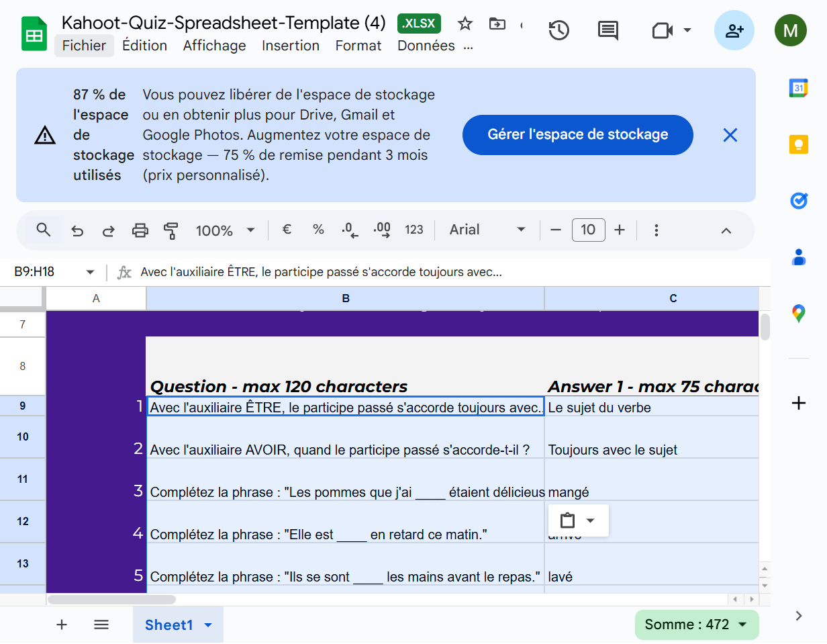Screen dimensions: 827x644
Task: Open the Insertion menu
Action: (x=291, y=46)
